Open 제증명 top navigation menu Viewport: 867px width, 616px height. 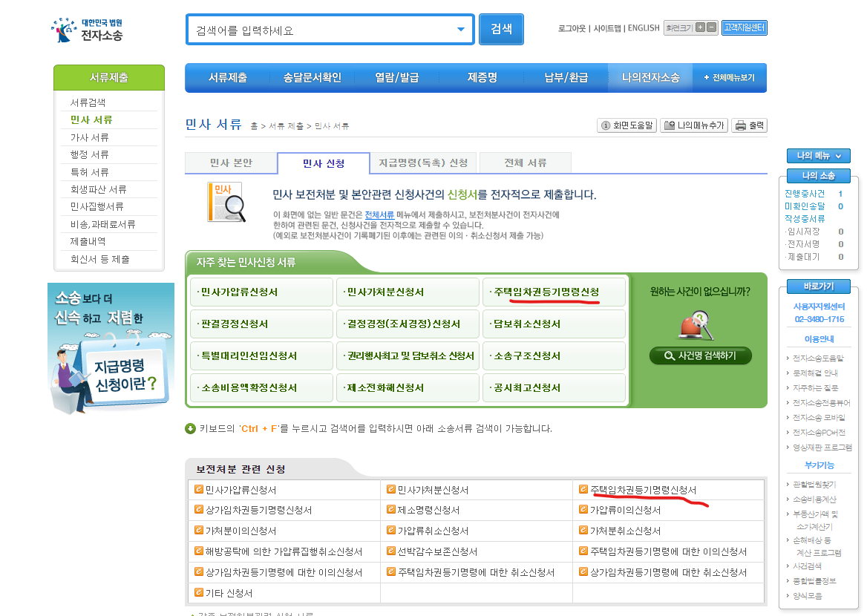pyautogui.click(x=482, y=78)
